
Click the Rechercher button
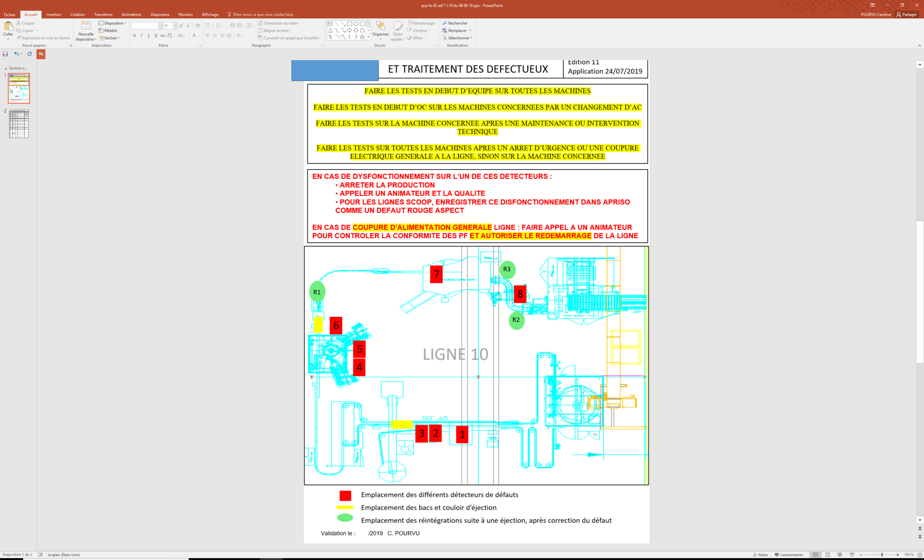pyautogui.click(x=455, y=23)
